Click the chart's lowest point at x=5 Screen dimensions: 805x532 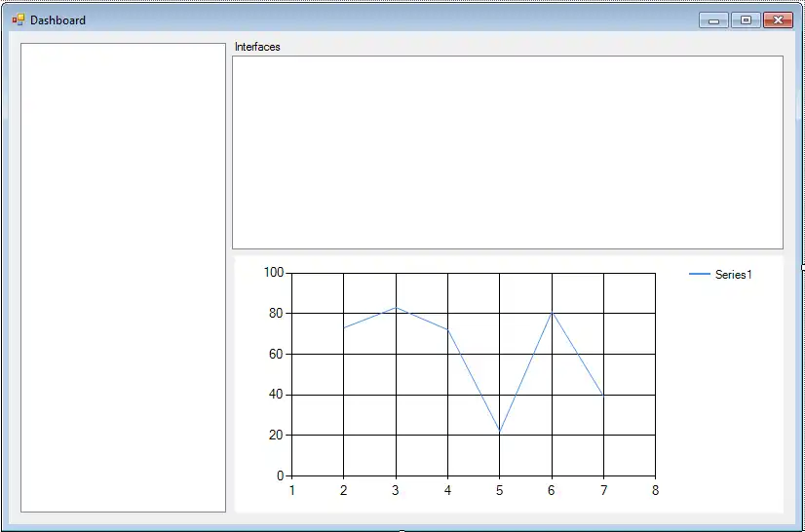point(500,432)
